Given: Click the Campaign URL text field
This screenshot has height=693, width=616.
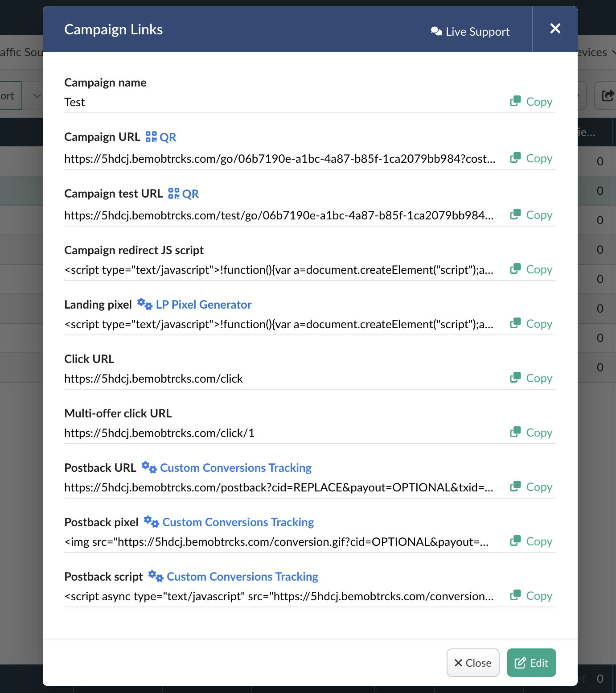Looking at the screenshot, I should pyautogui.click(x=280, y=159).
